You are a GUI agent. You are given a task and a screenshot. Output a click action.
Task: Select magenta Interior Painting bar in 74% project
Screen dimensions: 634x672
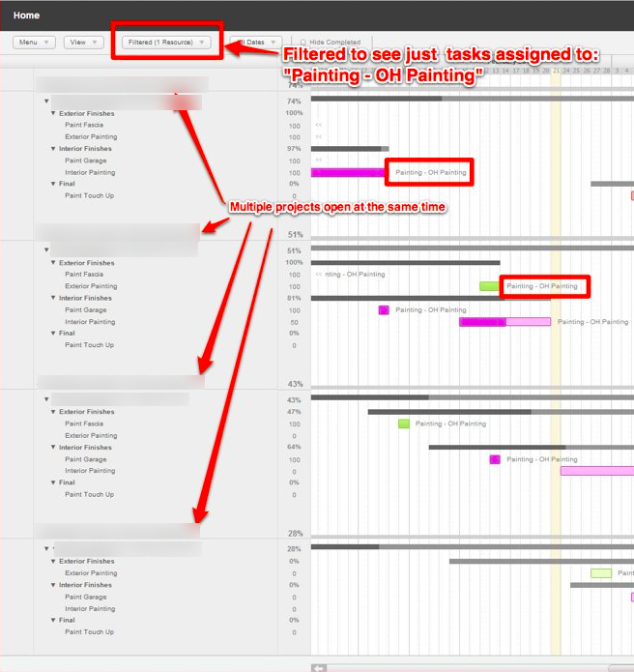[348, 173]
